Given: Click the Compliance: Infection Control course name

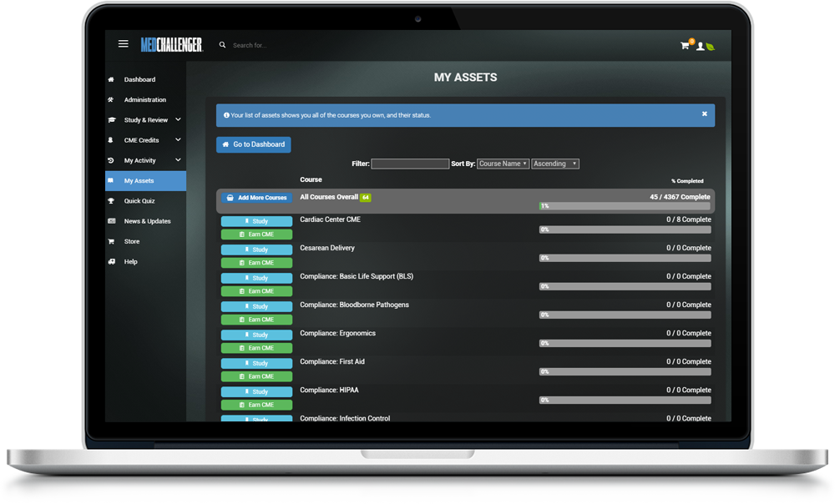Looking at the screenshot, I should tap(345, 418).
